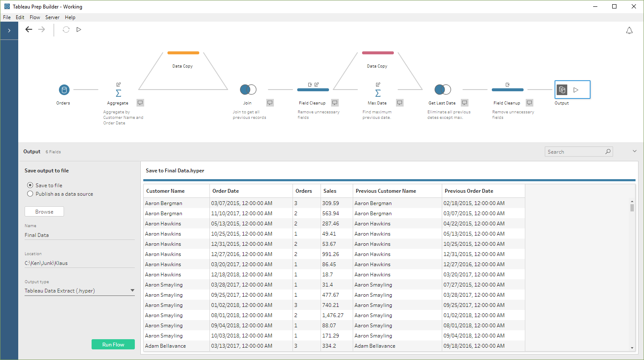The height and width of the screenshot is (360, 644).
Task: Open the Server menu
Action: pyautogui.click(x=52, y=17)
